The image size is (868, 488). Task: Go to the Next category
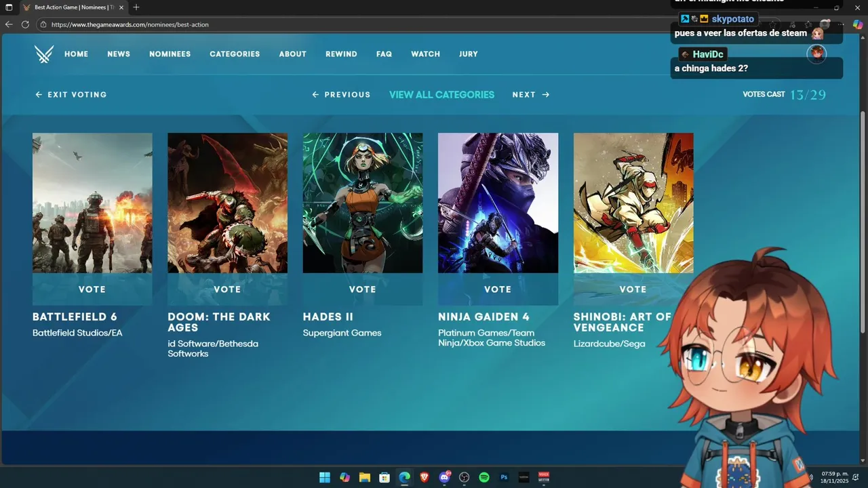pyautogui.click(x=531, y=95)
